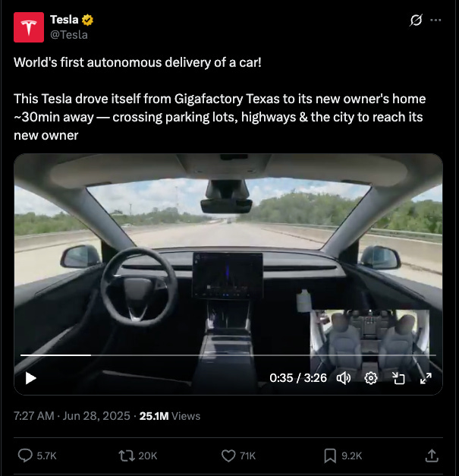Open the three-dot more options menu
The image size is (459, 476).
pos(435,20)
